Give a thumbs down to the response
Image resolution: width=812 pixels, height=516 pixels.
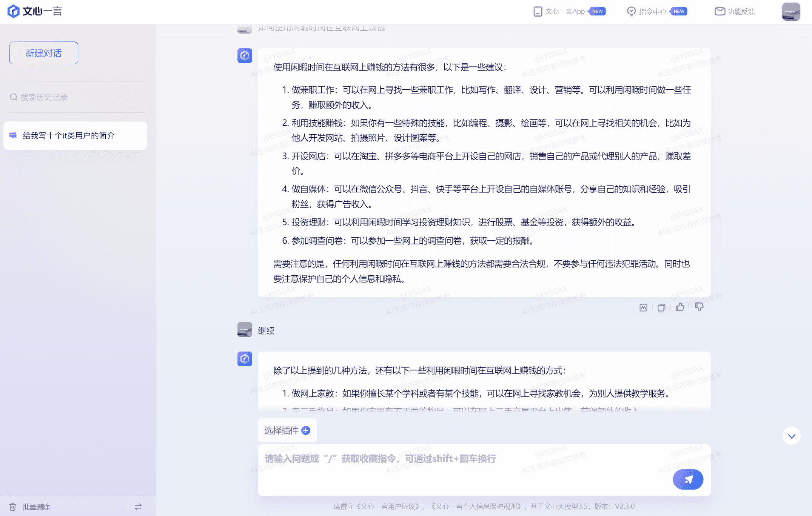coord(700,307)
